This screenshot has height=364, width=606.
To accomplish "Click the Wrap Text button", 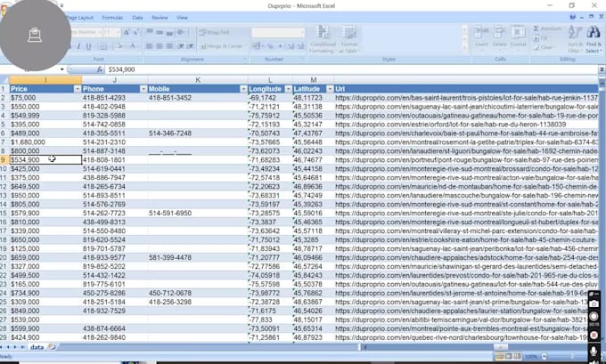I will 215,32.
